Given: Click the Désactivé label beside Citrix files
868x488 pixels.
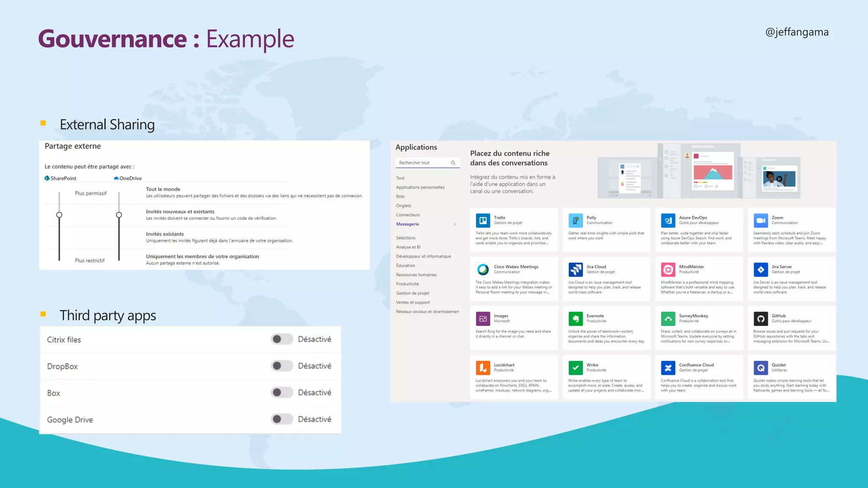Looking at the screenshot, I should pyautogui.click(x=314, y=339).
